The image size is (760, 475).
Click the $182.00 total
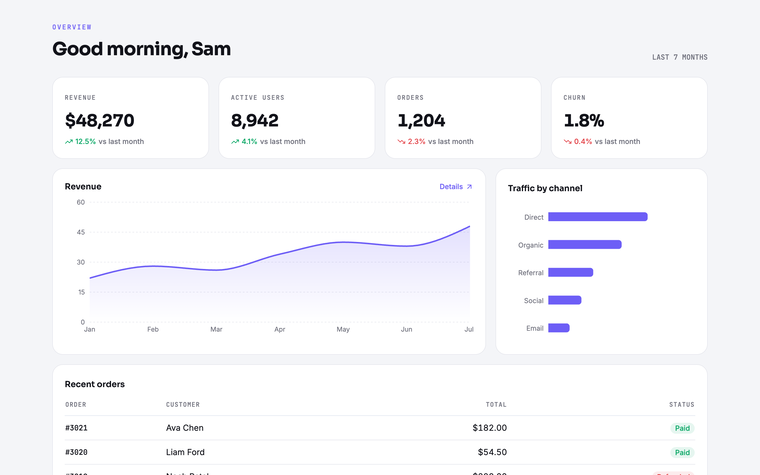pyautogui.click(x=490, y=428)
